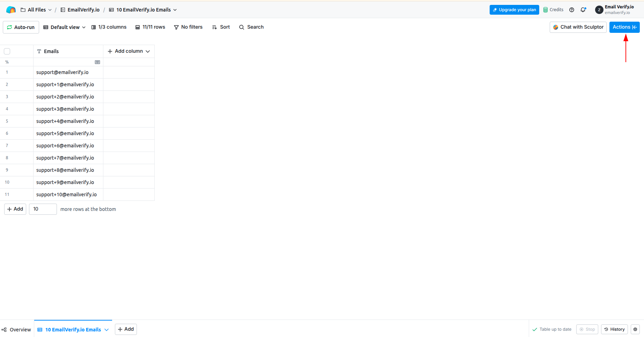This screenshot has height=337, width=644.
Task: Open the 1/3 columns menu
Action: point(109,27)
